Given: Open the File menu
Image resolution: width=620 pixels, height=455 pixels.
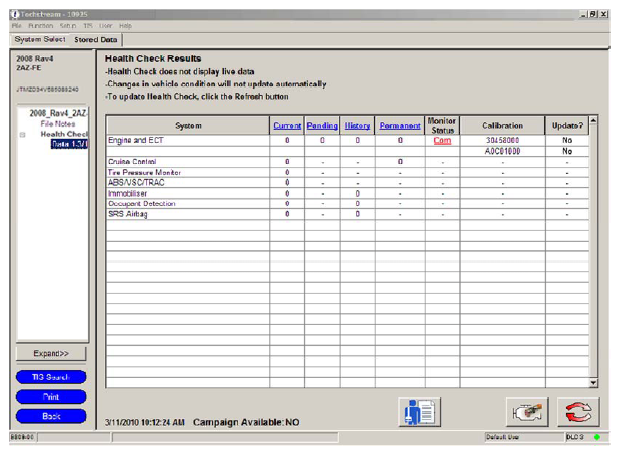Looking at the screenshot, I should 17,26.
